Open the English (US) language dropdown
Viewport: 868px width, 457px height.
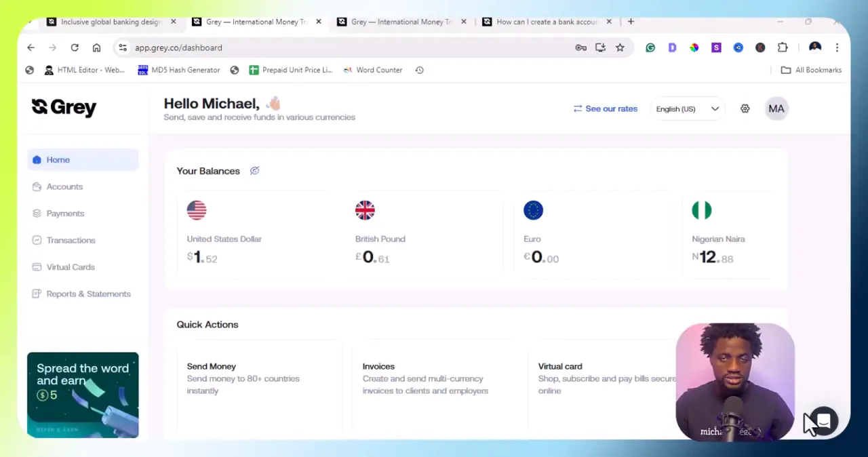[x=687, y=109]
